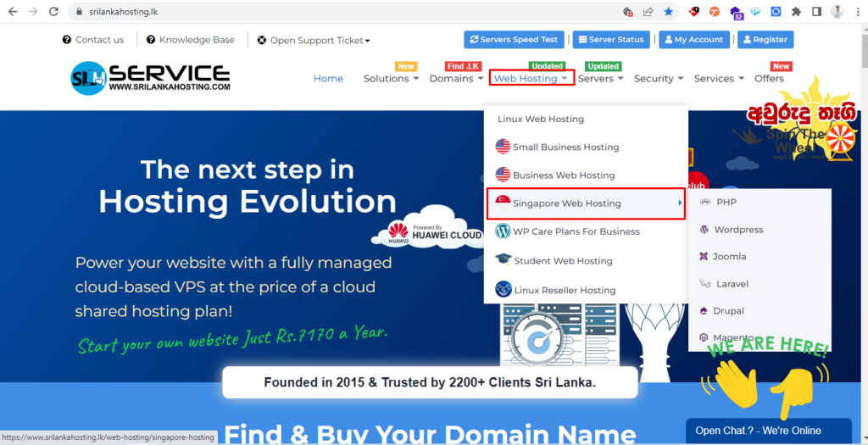Click the Linux Web Hosting heading
The height and width of the screenshot is (445, 868).
(x=541, y=119)
